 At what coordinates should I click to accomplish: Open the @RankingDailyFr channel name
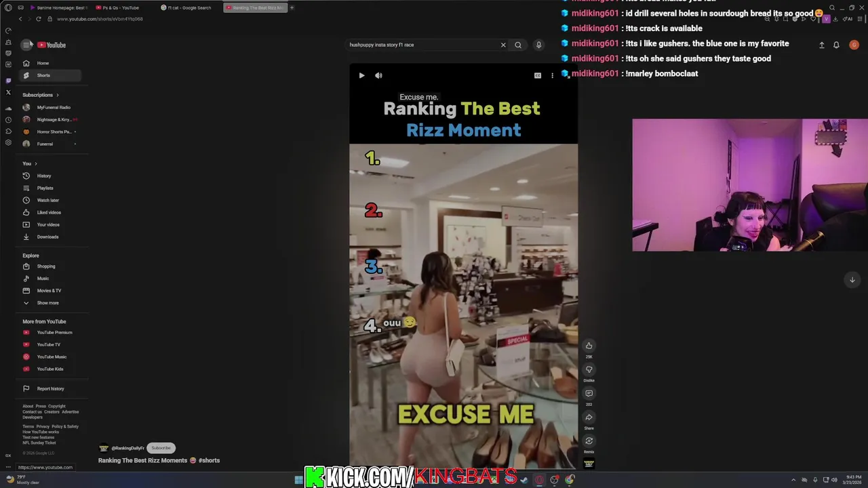(127, 448)
